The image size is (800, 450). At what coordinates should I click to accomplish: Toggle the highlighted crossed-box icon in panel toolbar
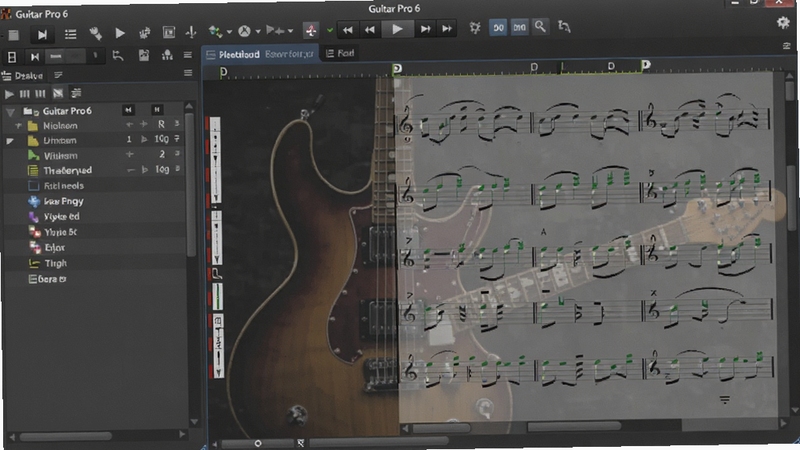[58, 93]
